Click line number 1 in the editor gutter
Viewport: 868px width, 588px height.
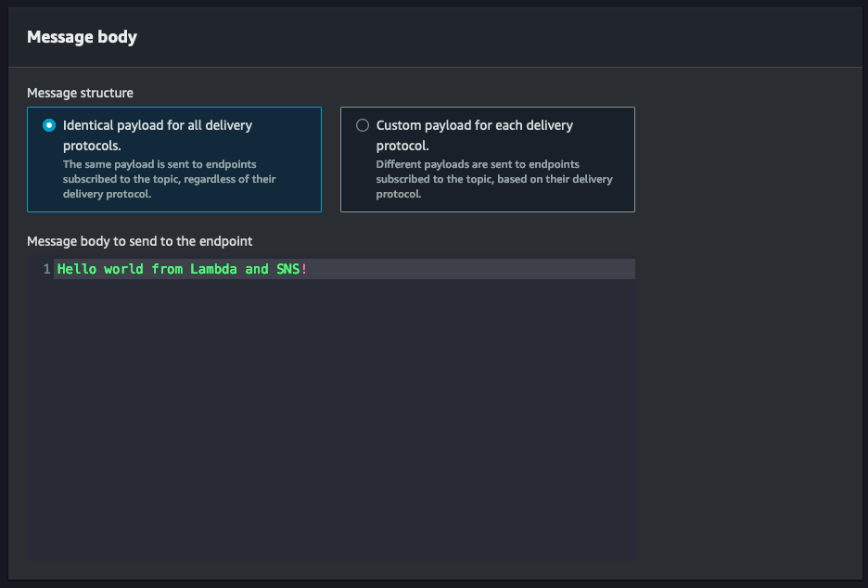[45, 269]
